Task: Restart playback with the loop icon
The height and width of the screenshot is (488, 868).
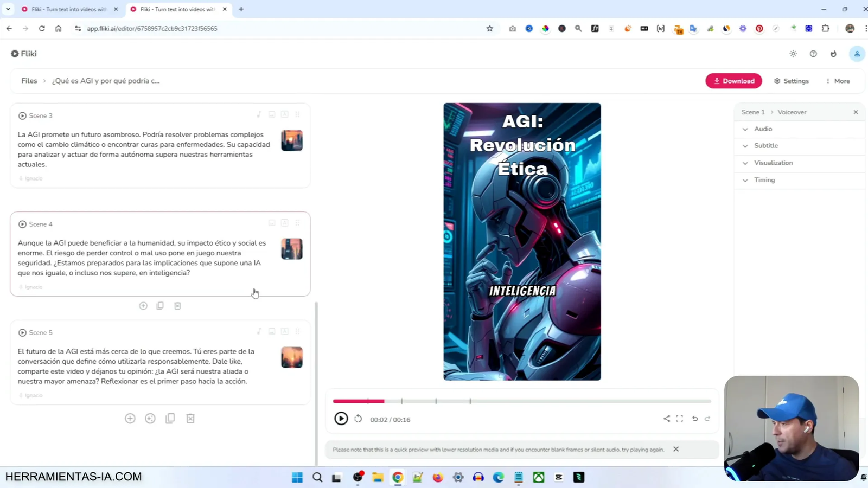Action: click(x=358, y=418)
